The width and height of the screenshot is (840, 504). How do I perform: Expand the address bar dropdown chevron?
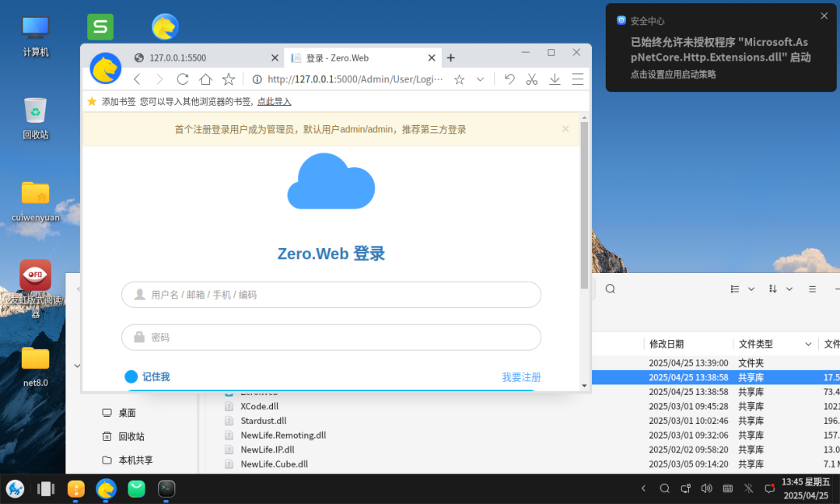(x=481, y=79)
